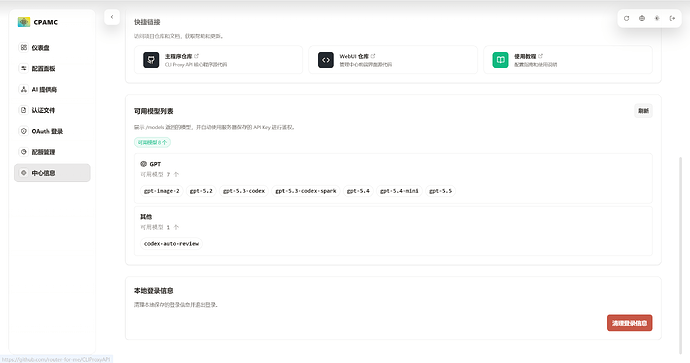Toggle the theme sun icon

coord(657,18)
